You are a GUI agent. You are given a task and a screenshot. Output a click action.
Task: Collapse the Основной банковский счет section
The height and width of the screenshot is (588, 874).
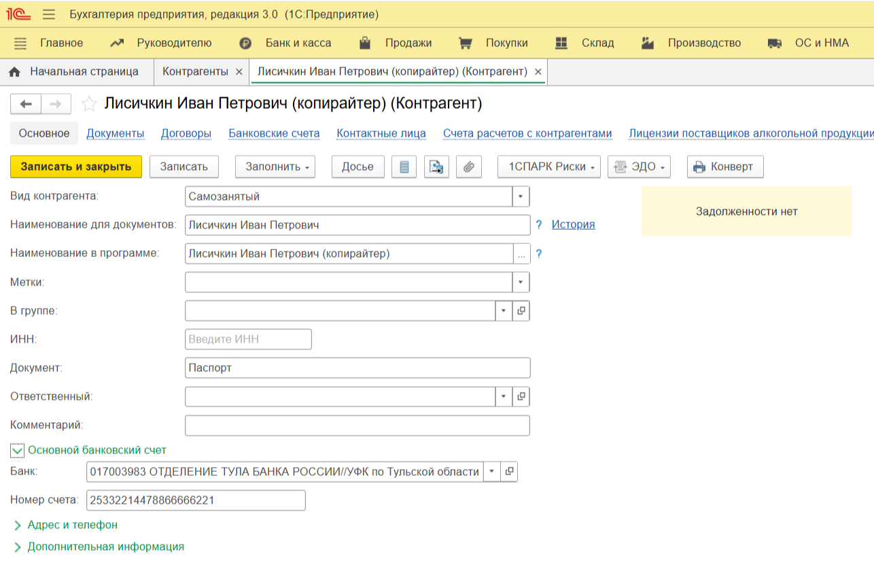(x=18, y=450)
